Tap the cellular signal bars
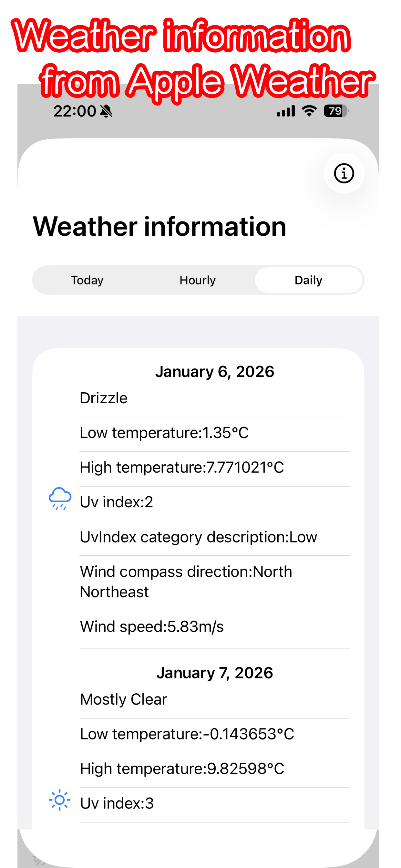401x868 pixels. click(286, 111)
